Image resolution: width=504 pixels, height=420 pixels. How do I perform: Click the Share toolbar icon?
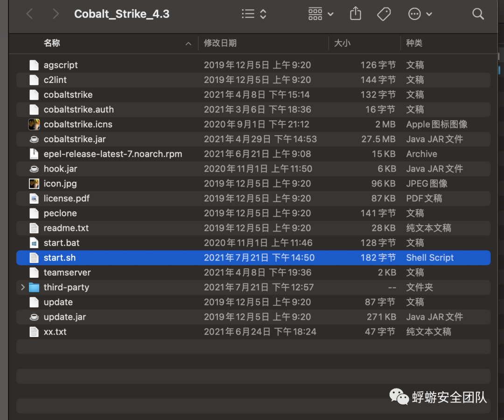pyautogui.click(x=356, y=14)
